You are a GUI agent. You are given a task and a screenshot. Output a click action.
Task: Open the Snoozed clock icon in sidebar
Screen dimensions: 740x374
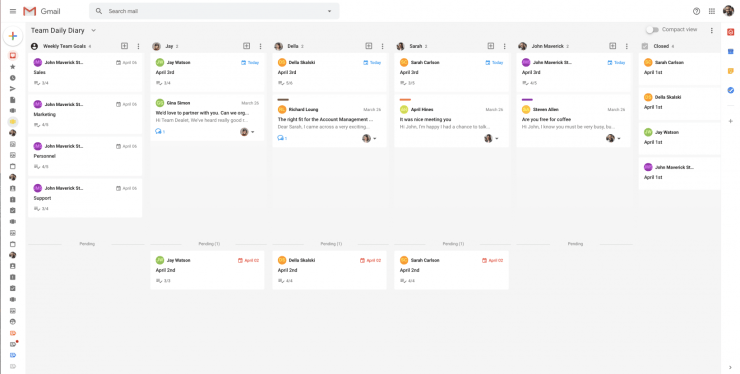13,78
